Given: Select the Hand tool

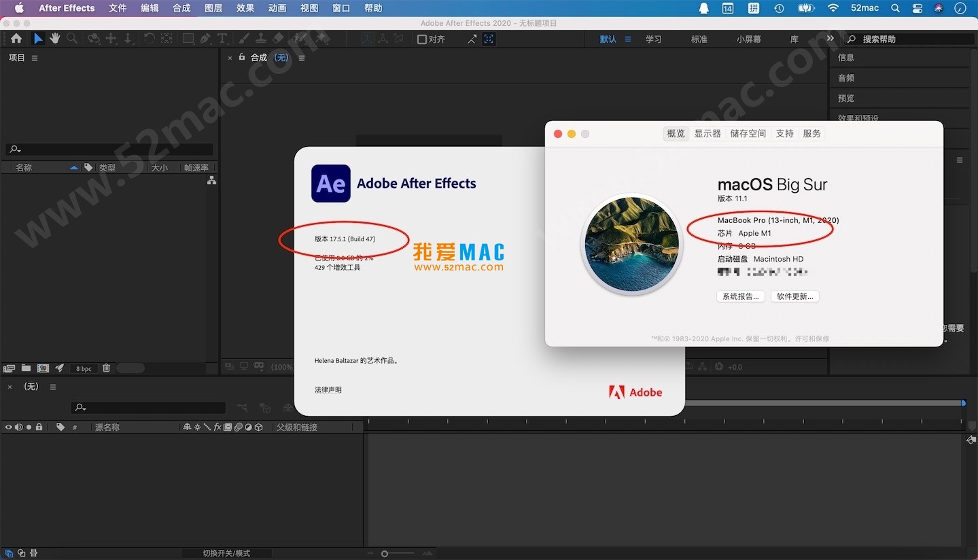Looking at the screenshot, I should coord(55,39).
